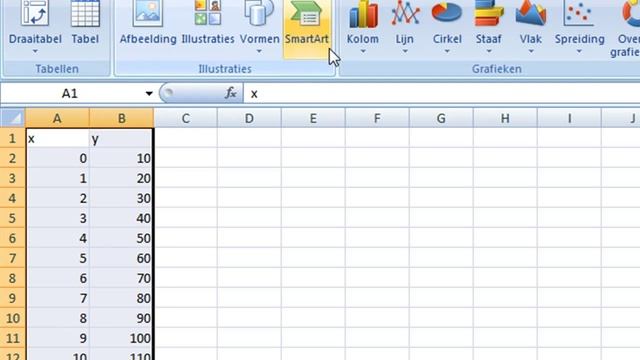This screenshot has height=360, width=640.
Task: Click the Name Box showing A1
Action: tap(71, 94)
